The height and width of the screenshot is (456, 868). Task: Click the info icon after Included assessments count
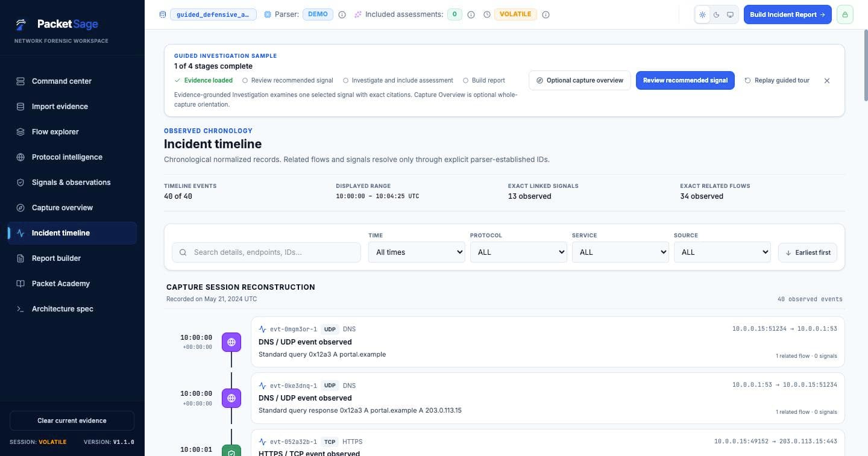point(471,14)
